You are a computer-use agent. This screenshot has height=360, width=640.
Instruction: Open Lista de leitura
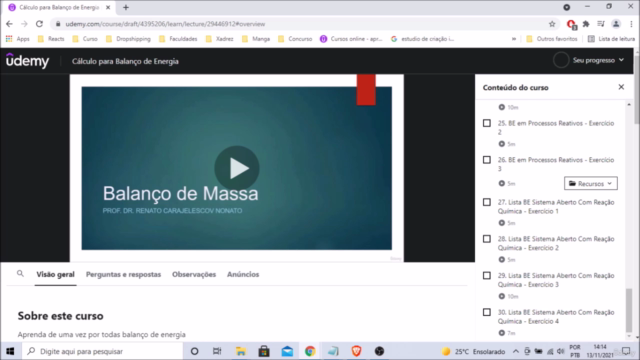[611, 39]
